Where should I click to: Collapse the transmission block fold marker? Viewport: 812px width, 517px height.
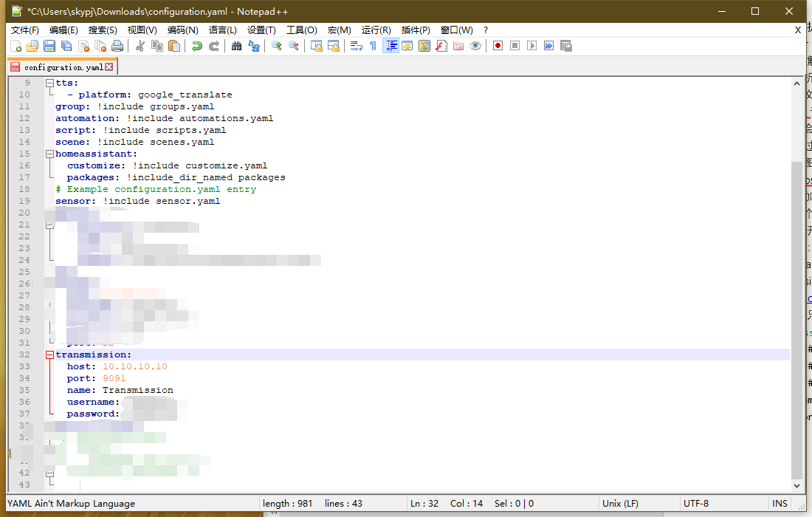click(x=49, y=355)
